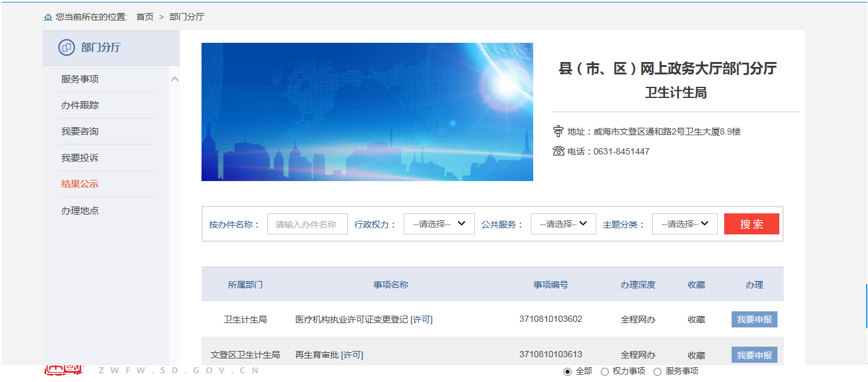Open the 行政权力 dropdown

tap(439, 224)
